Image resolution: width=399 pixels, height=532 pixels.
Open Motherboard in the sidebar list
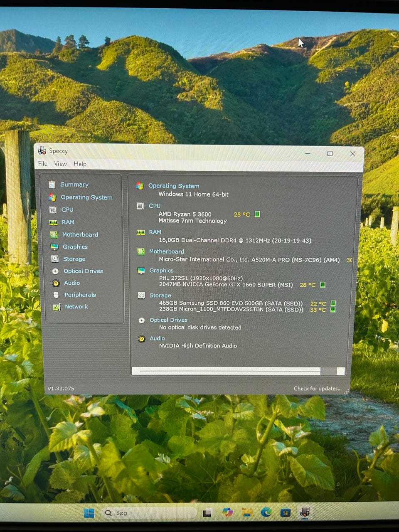pos(80,234)
